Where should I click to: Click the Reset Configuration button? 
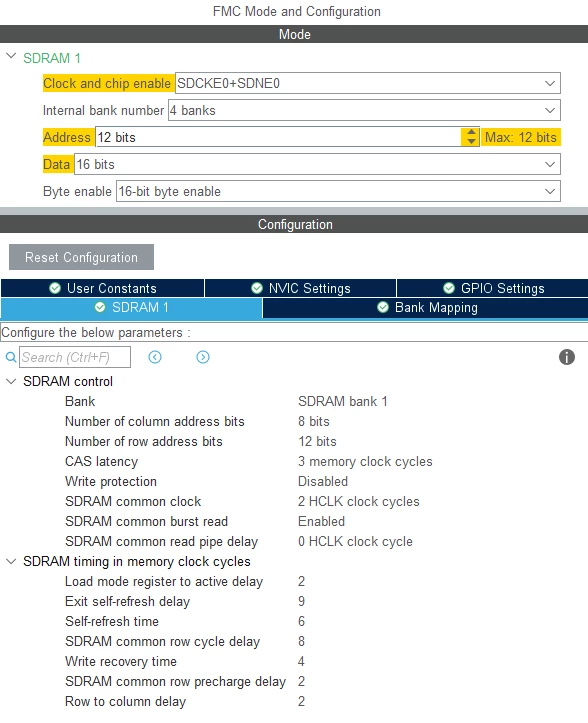(81, 257)
